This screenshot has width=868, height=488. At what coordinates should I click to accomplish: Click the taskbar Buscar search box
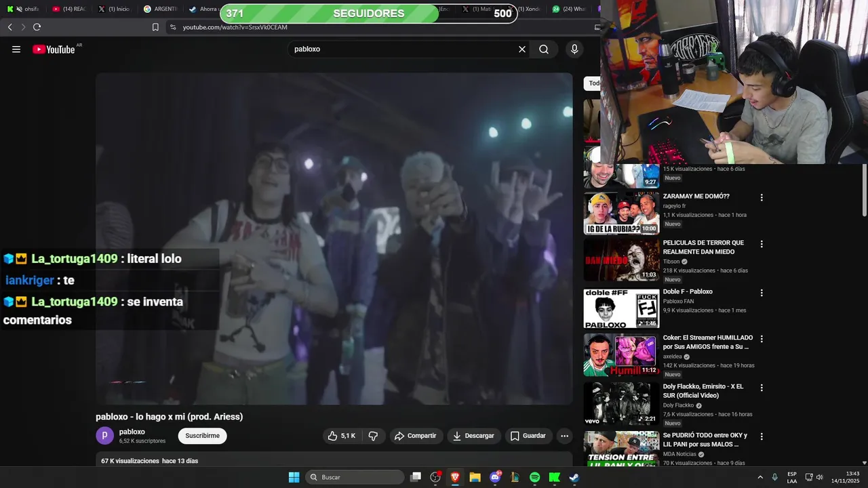355,477
